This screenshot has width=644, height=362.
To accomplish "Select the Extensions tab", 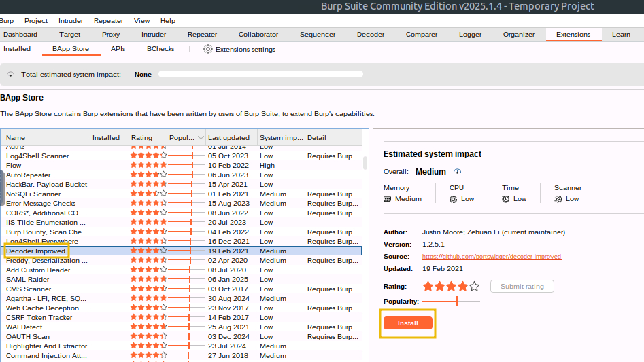I will tap(573, 35).
